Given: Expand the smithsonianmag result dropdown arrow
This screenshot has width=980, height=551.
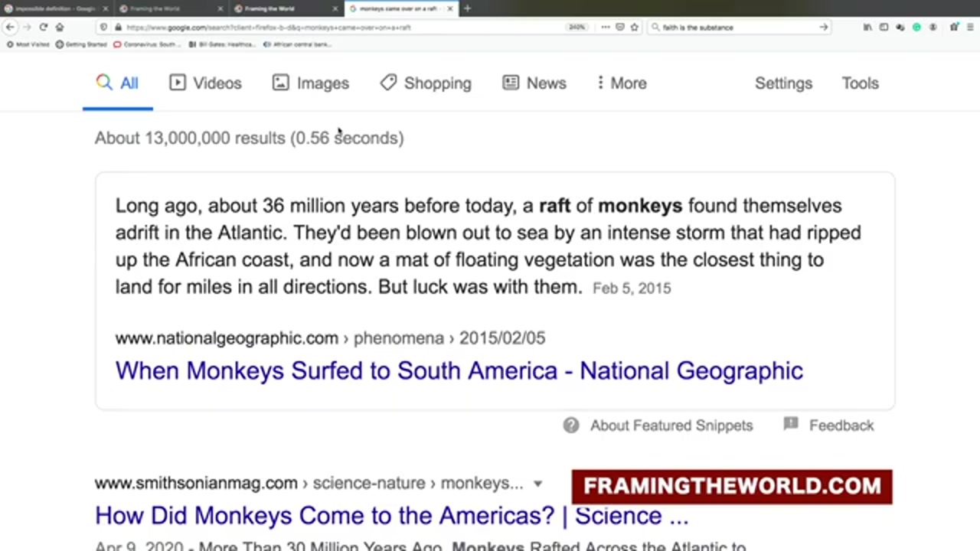Looking at the screenshot, I should pos(537,484).
